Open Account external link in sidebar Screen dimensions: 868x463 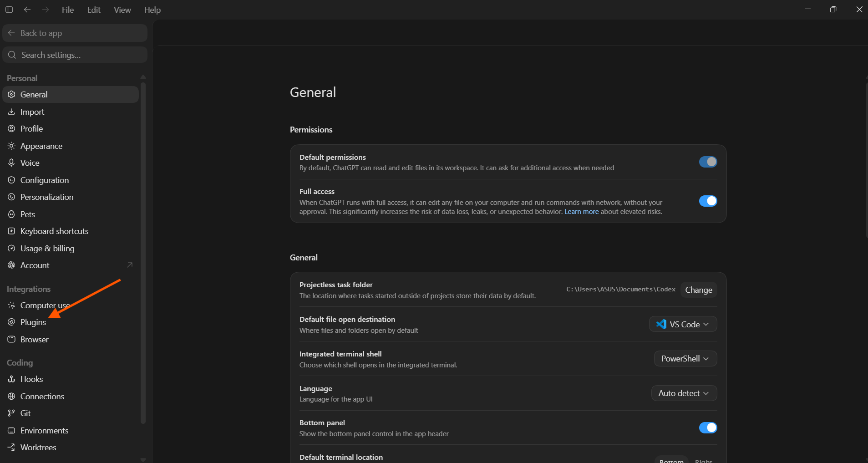point(130,265)
